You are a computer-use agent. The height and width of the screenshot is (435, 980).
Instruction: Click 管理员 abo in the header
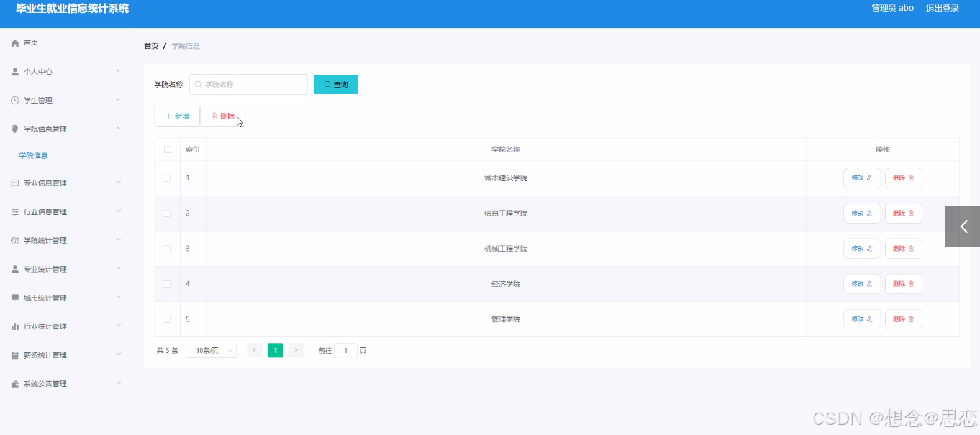[892, 9]
